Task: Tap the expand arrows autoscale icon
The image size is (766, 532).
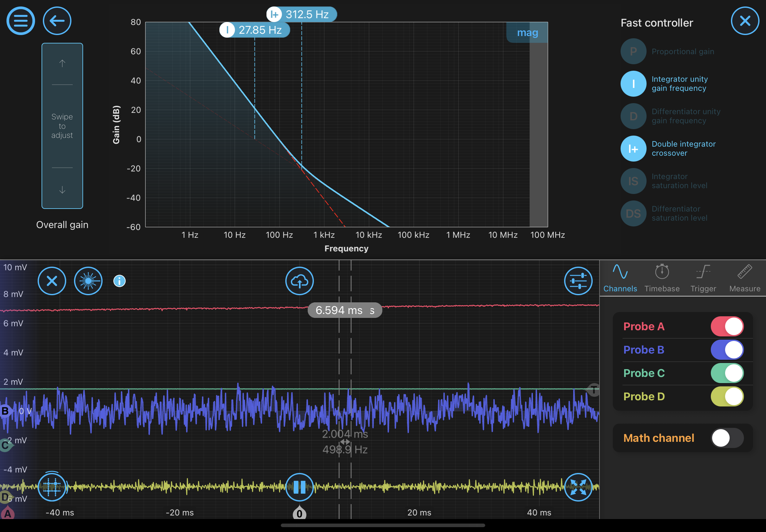Action: 578,487
